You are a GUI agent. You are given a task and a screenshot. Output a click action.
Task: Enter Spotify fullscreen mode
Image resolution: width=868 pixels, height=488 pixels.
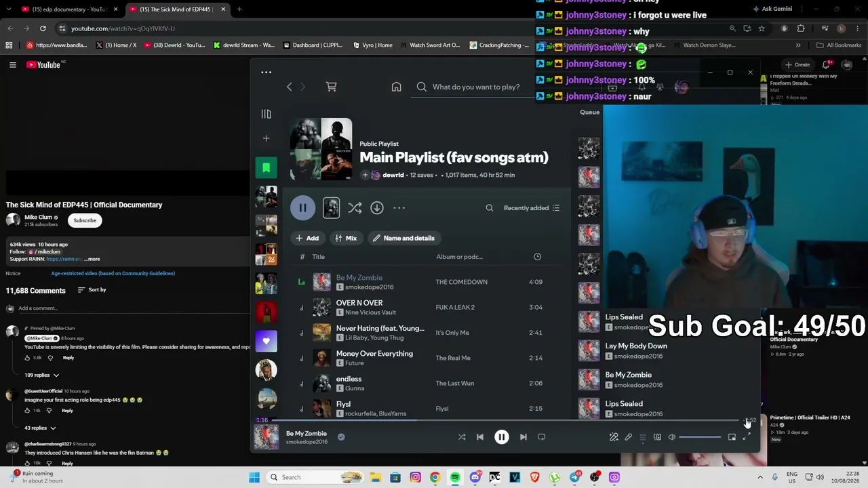tap(747, 437)
